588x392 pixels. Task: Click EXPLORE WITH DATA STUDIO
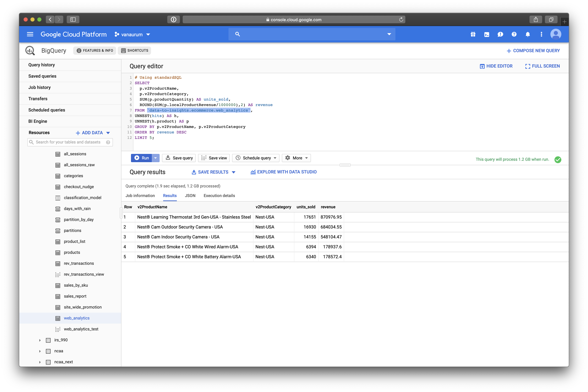click(x=284, y=172)
